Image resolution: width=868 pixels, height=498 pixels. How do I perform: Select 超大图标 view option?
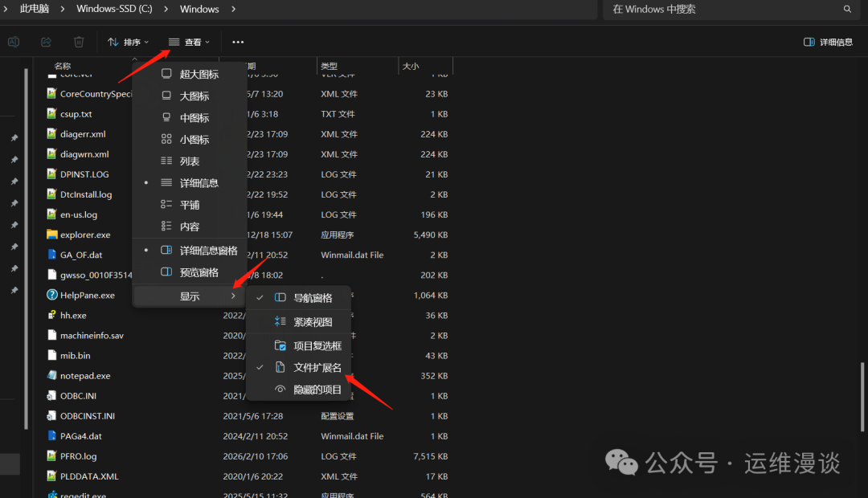pos(190,74)
